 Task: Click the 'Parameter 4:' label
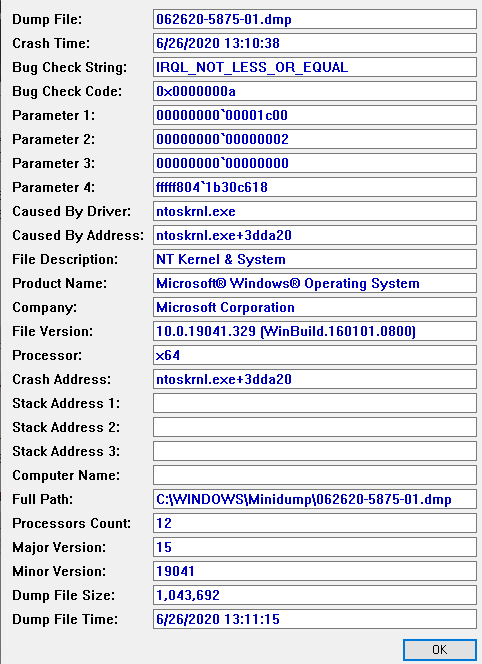(x=53, y=187)
